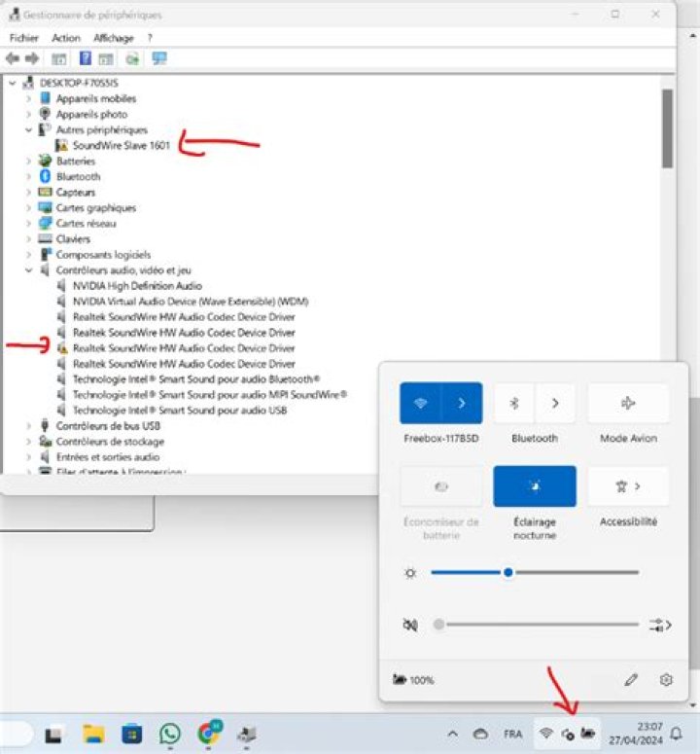Expand Cartes réseau node
Image resolution: width=700 pixels, height=754 pixels.
pyautogui.click(x=29, y=224)
